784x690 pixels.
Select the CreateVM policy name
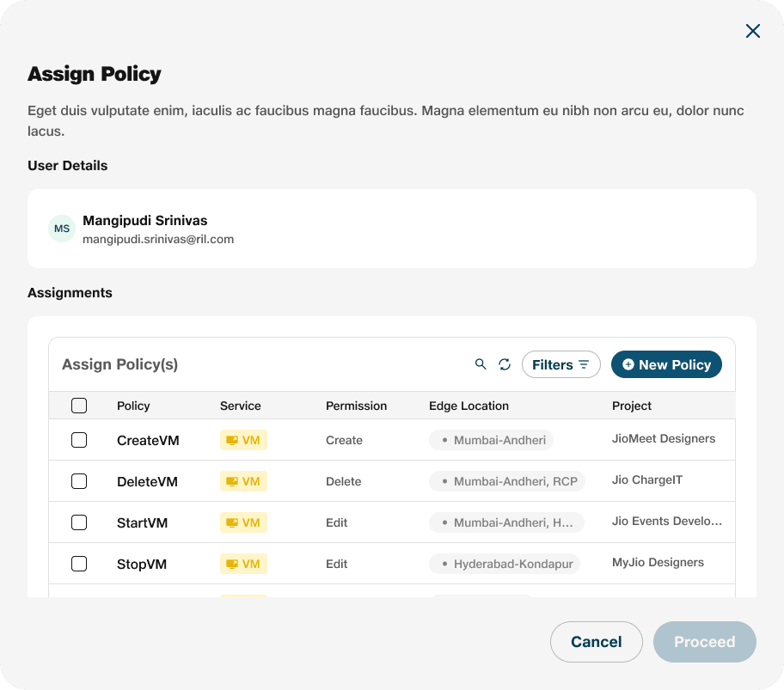coord(148,440)
